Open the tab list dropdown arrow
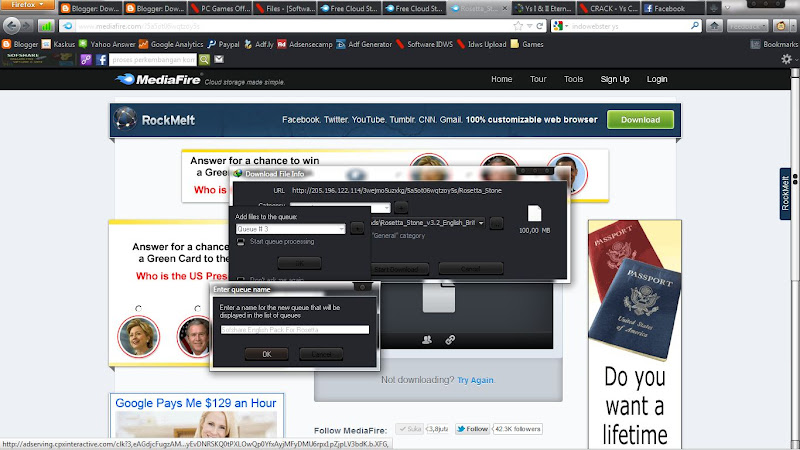This screenshot has width=800, height=450. 728,8
